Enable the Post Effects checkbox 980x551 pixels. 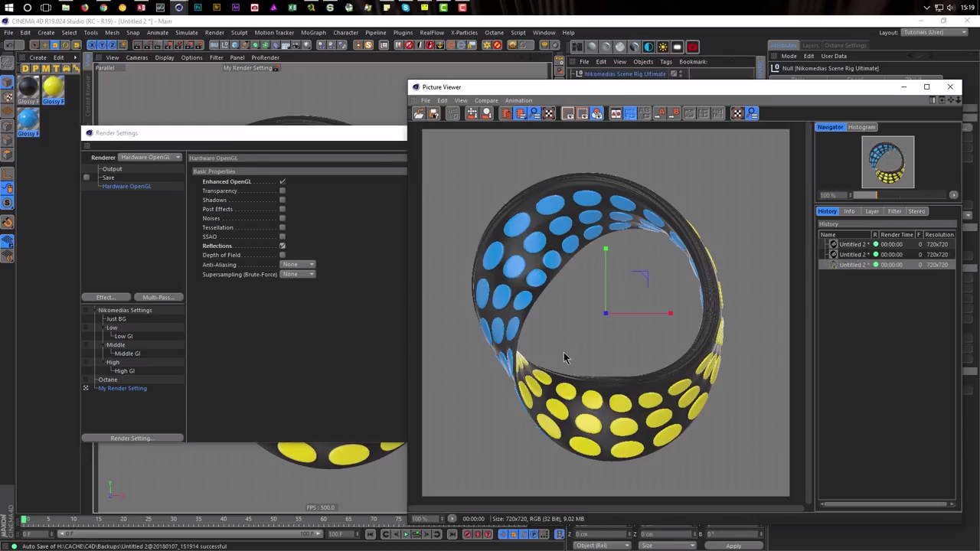283,209
